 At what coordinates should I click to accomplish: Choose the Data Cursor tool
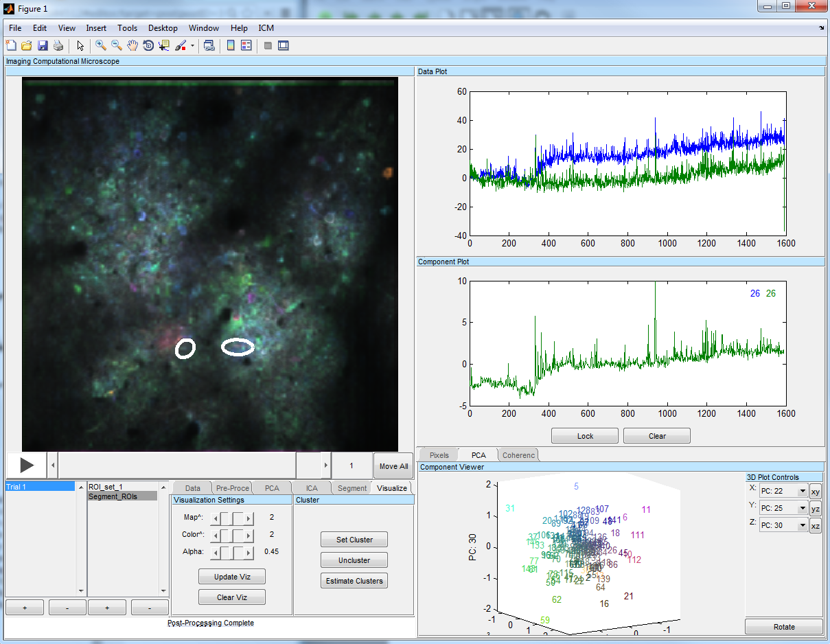tap(163, 46)
